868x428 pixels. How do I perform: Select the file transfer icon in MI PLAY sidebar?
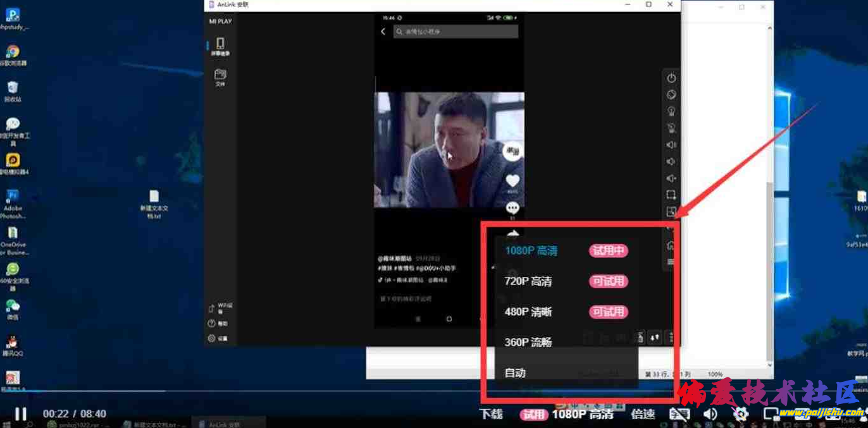point(220,75)
